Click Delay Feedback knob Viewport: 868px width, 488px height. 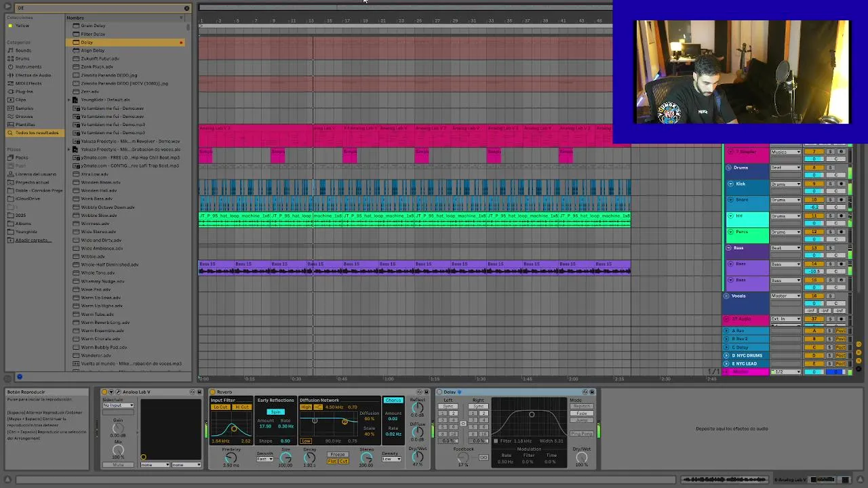coord(462,458)
